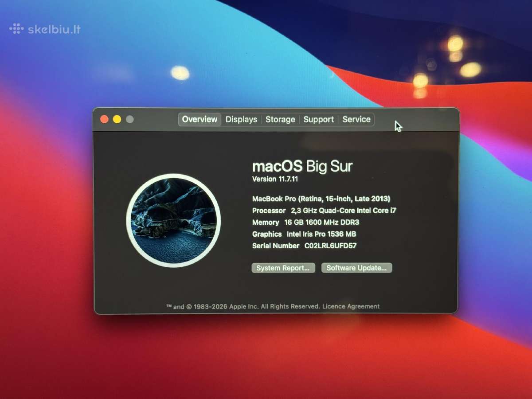Close the About This Mac window
This screenshot has width=532, height=399.
[104, 119]
